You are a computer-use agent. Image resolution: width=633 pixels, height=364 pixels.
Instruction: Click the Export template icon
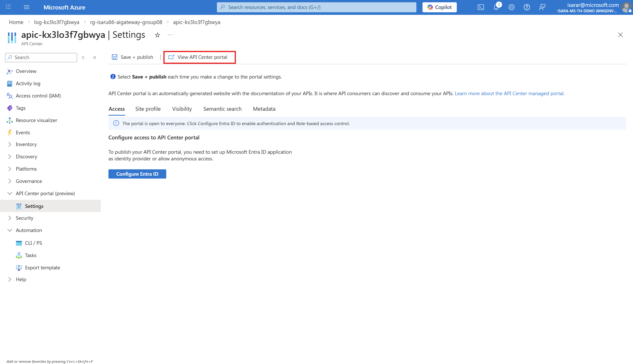(19, 268)
